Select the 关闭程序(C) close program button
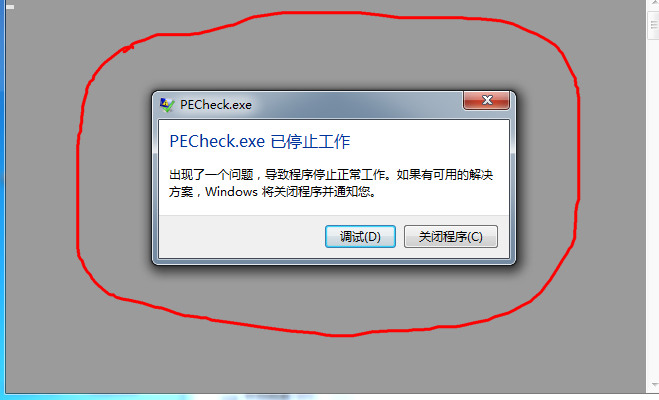Viewport: 659px width, 400px height. (451, 237)
